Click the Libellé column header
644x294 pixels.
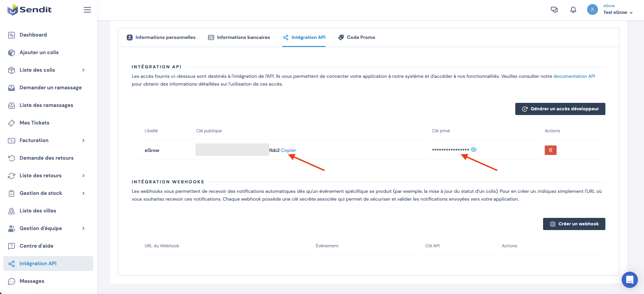(x=151, y=131)
